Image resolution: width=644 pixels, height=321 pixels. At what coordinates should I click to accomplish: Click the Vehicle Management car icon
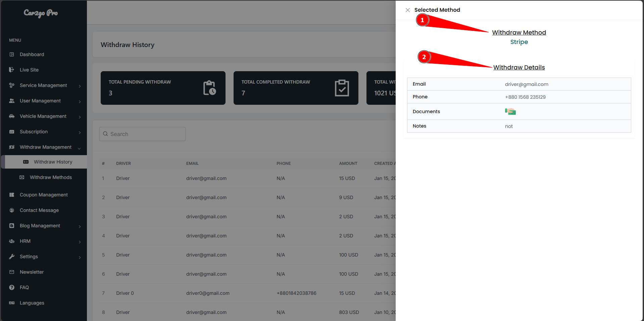tap(12, 116)
